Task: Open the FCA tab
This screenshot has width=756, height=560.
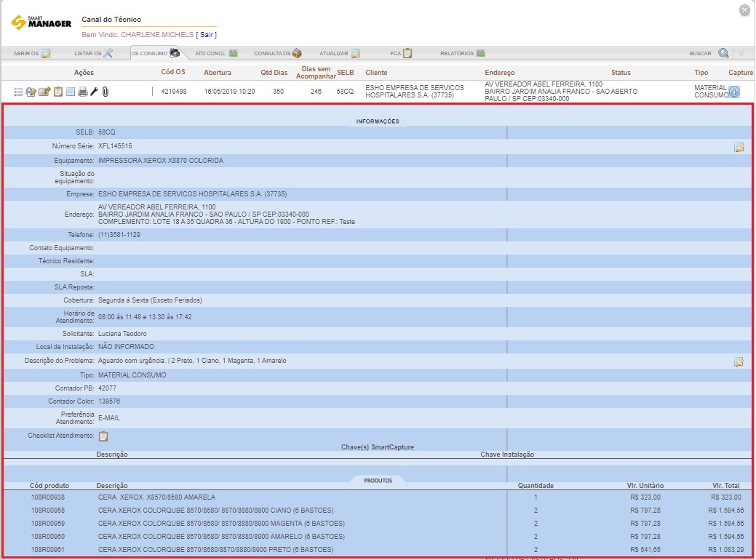Action: pyautogui.click(x=401, y=54)
